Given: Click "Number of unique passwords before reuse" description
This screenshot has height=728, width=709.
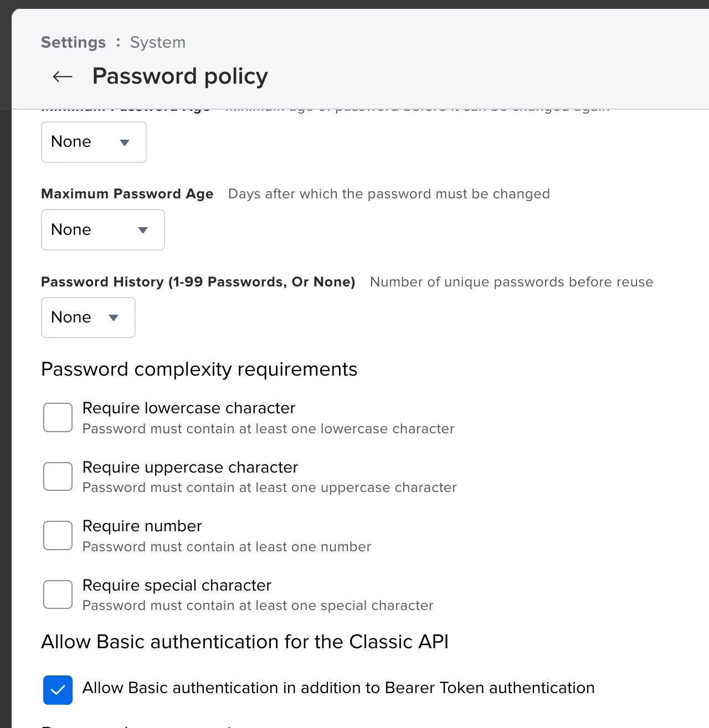Looking at the screenshot, I should (x=511, y=282).
